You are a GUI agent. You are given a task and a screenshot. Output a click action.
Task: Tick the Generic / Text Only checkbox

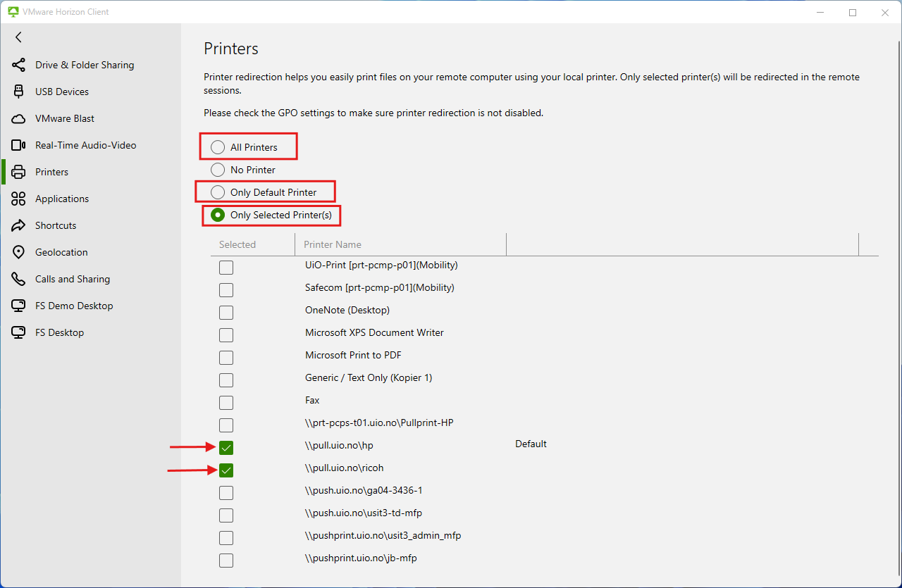(x=226, y=380)
